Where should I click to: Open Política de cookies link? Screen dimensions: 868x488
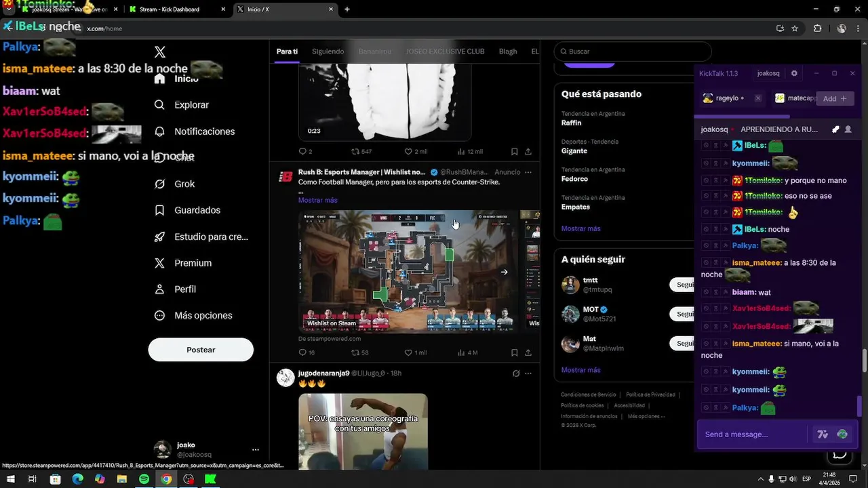coord(582,405)
